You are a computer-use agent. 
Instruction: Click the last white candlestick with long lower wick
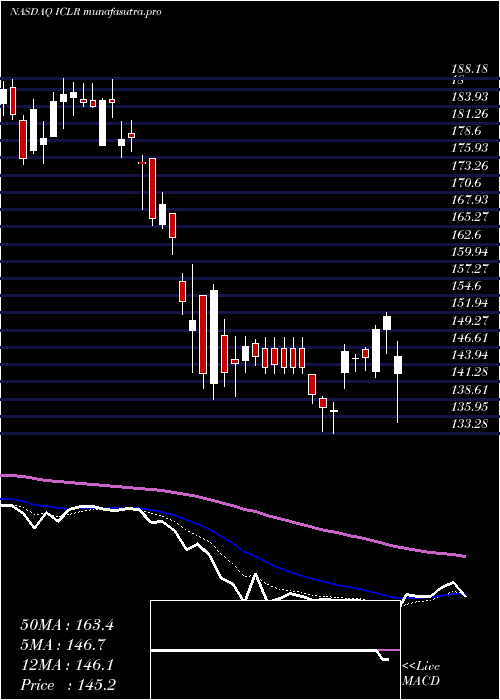[x=398, y=382]
